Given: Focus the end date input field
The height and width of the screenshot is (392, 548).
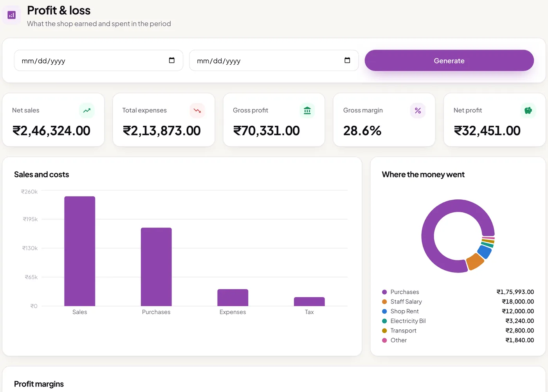Looking at the screenshot, I should click(274, 60).
